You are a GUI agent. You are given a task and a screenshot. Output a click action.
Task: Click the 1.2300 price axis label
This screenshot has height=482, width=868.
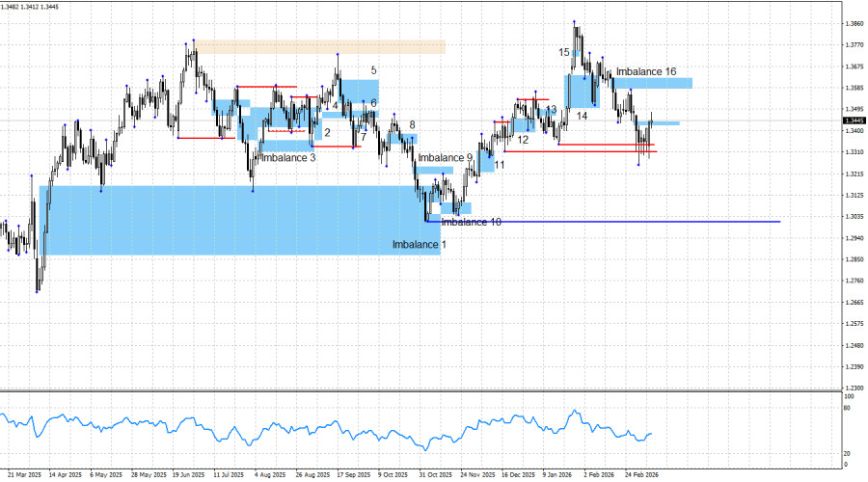853,388
